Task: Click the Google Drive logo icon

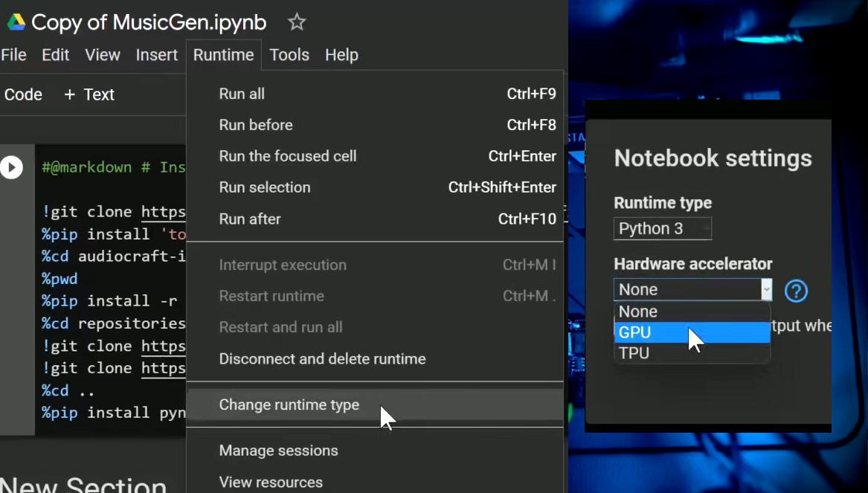Action: click(16, 22)
